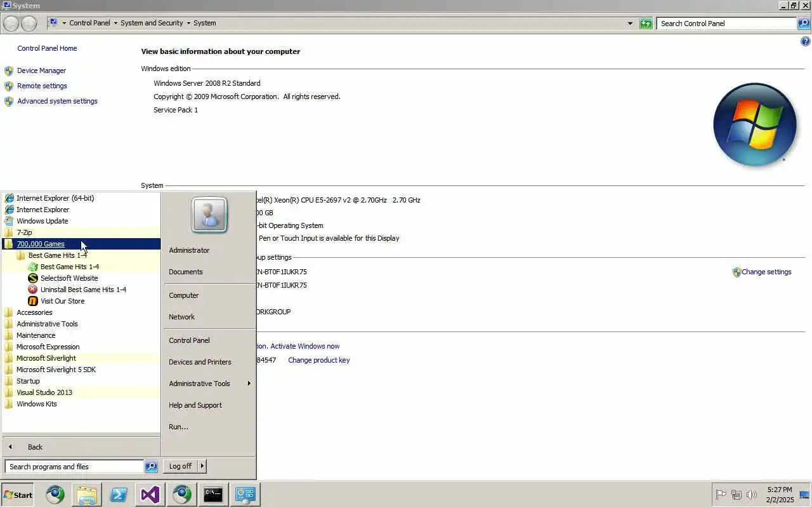
Task: Click the System and Security breadcrumb
Action: click(x=152, y=23)
